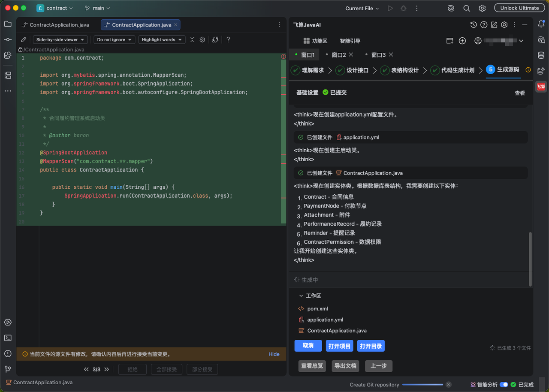This screenshot has width=549, height=392.
Task: Open the 功能区 tab
Action: 315,41
